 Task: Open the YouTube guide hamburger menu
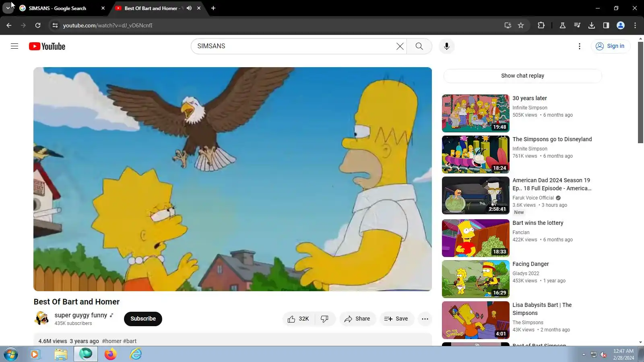coord(14,46)
